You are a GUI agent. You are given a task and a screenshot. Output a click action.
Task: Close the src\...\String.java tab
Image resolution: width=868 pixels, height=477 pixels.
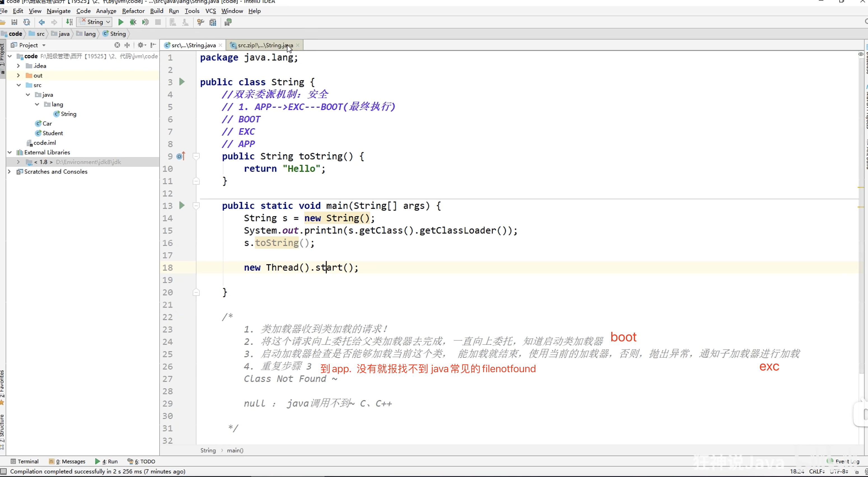click(220, 45)
